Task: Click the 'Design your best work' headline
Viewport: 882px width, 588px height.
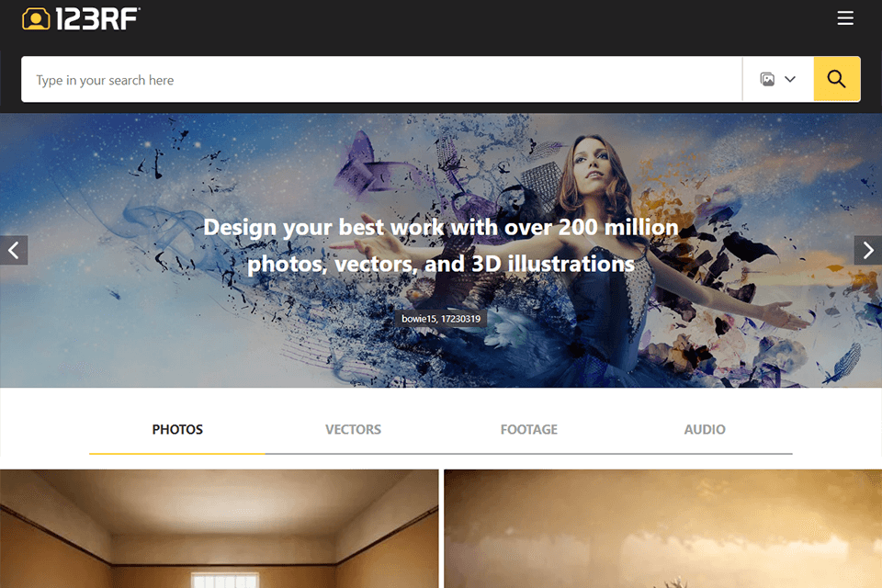Action: coord(441,245)
